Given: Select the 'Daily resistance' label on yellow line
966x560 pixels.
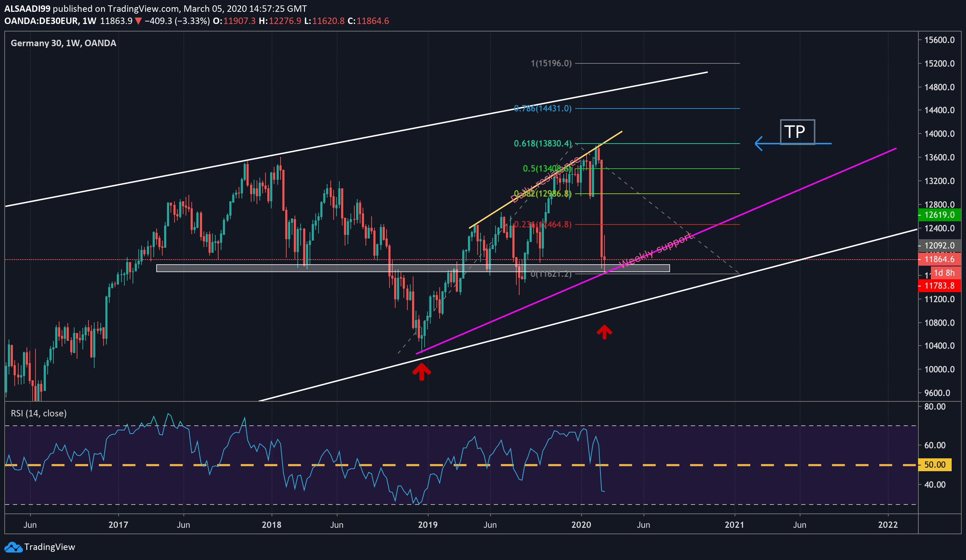Looking at the screenshot, I should pos(545,180).
